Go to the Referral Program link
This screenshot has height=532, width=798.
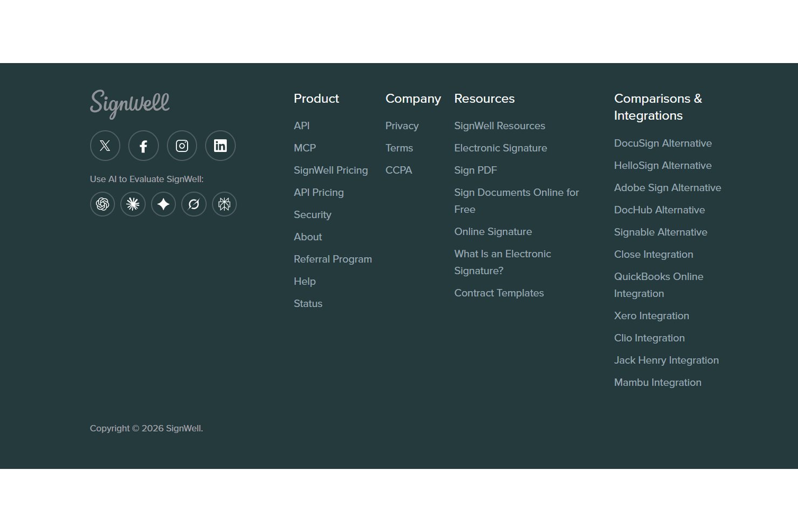[x=333, y=259]
